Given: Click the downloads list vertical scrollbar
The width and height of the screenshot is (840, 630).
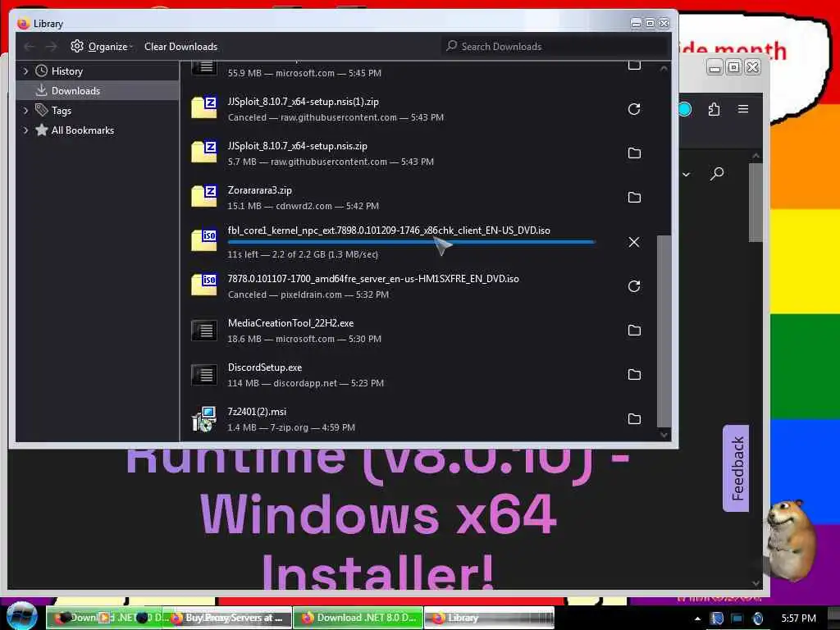Looking at the screenshot, I should (664, 331).
